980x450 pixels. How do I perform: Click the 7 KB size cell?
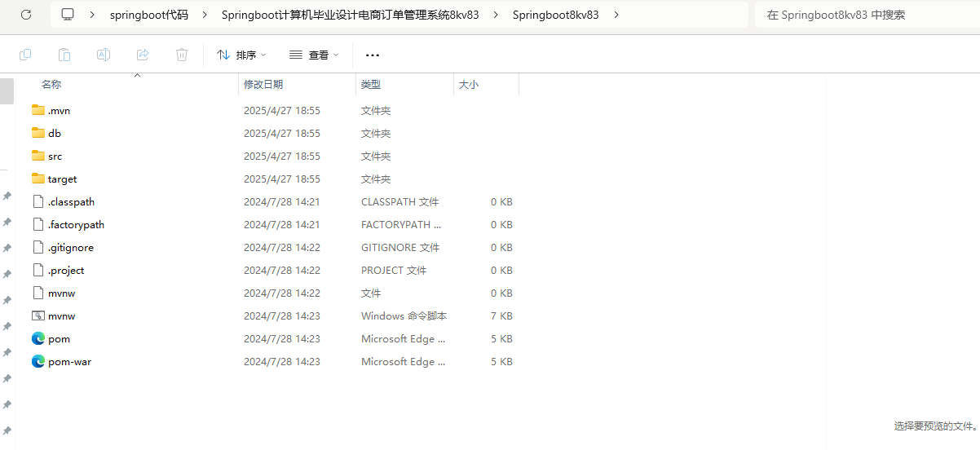(x=501, y=315)
